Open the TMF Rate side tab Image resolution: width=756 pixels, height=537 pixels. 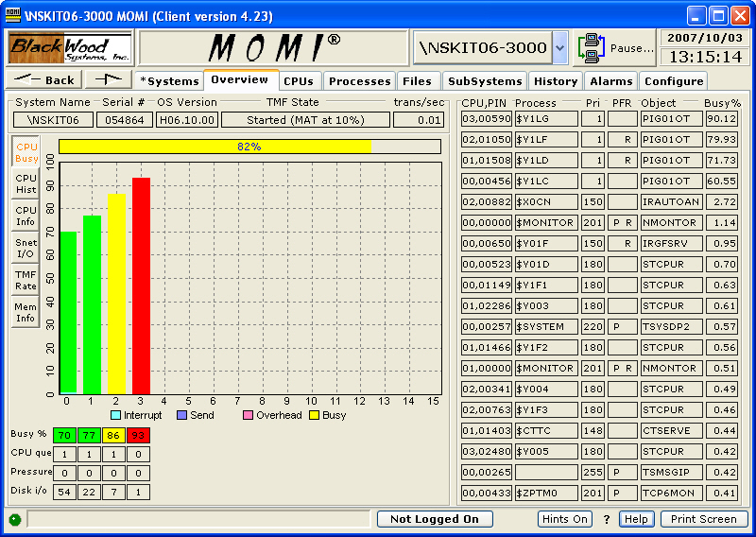26,280
